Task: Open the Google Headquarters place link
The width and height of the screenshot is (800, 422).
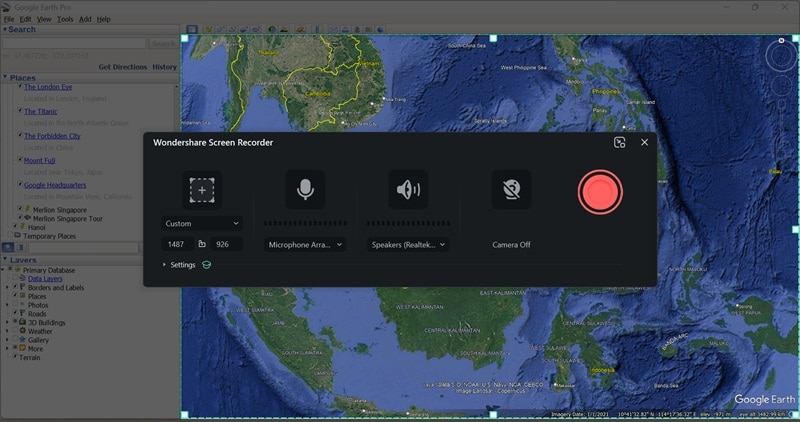Action: coord(55,185)
